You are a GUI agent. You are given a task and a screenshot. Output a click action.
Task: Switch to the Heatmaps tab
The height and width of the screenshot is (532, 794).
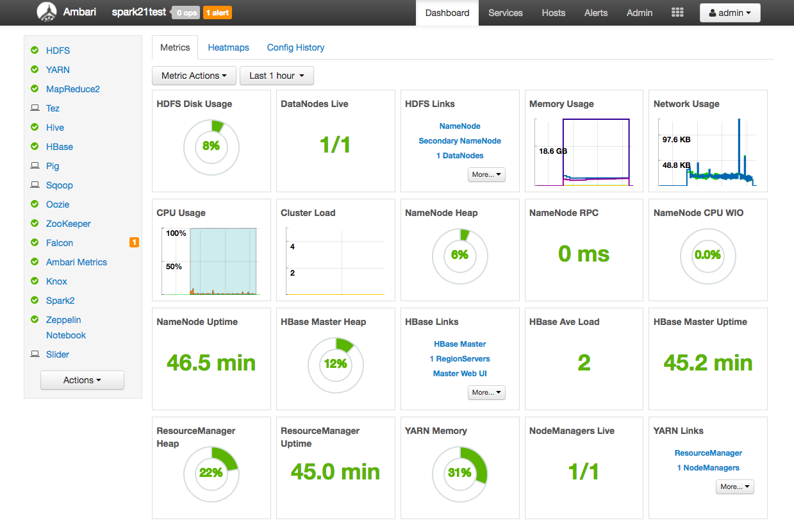click(x=228, y=47)
